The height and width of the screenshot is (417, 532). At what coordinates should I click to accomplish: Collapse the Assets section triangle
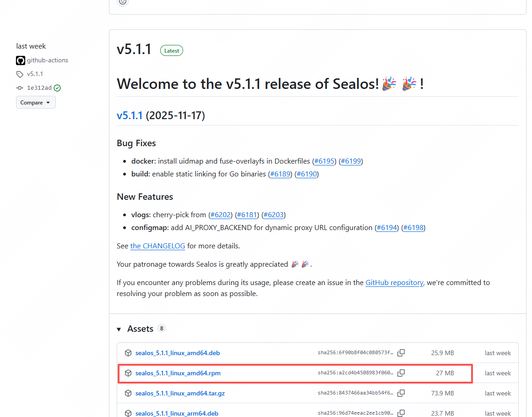(x=119, y=329)
